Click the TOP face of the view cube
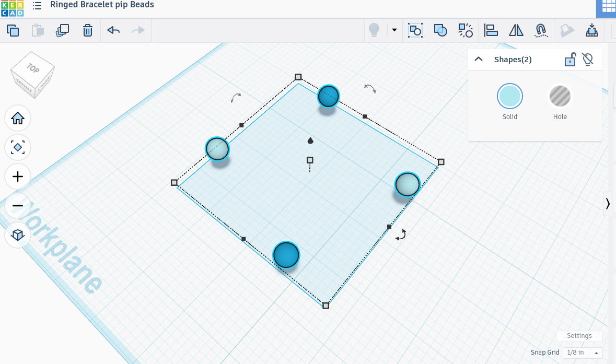616x364 pixels. click(33, 68)
